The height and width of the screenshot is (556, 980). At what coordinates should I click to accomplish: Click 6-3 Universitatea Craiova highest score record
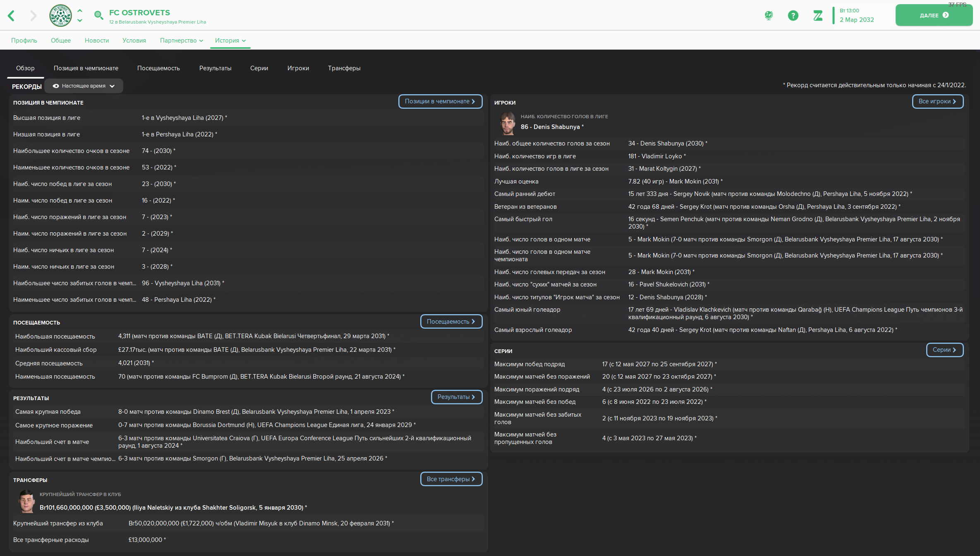pos(295,442)
